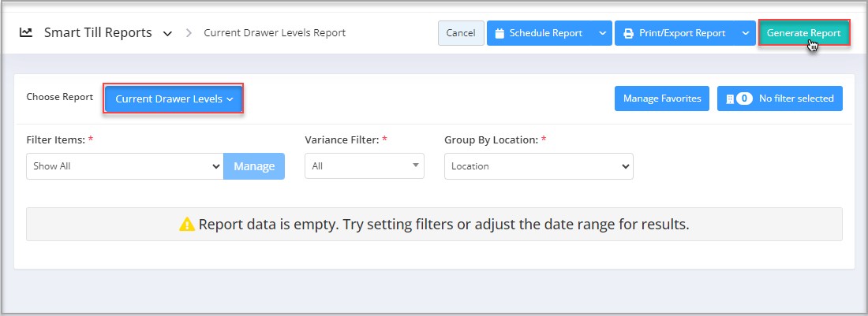Click the Current Drawer Levels Report breadcrumb

(x=275, y=33)
